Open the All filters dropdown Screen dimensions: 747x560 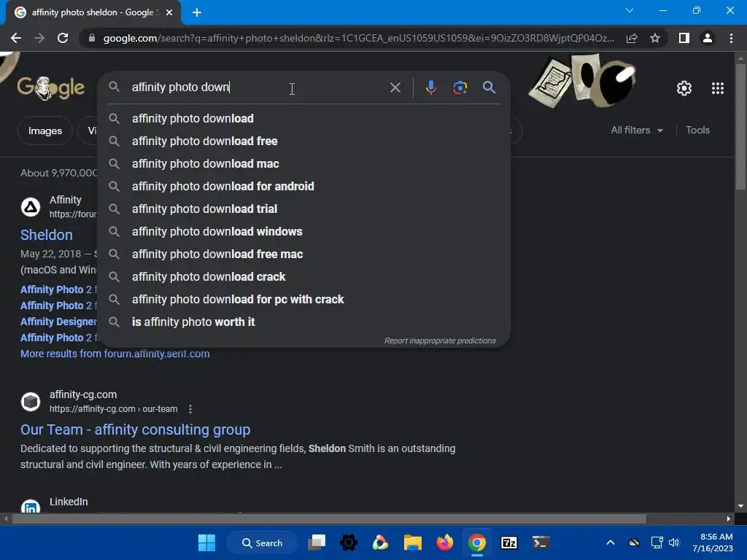[x=637, y=130]
